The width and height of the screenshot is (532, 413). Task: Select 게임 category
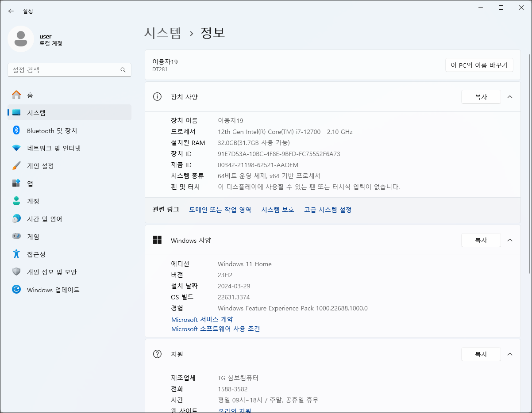click(x=69, y=237)
